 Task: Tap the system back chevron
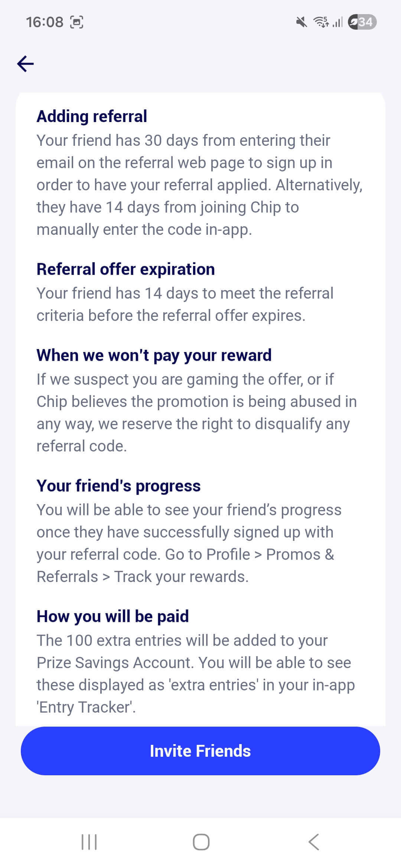[x=314, y=842]
